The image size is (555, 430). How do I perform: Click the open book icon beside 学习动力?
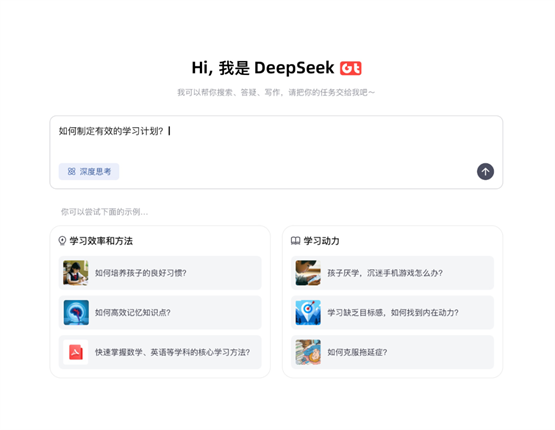[296, 241]
